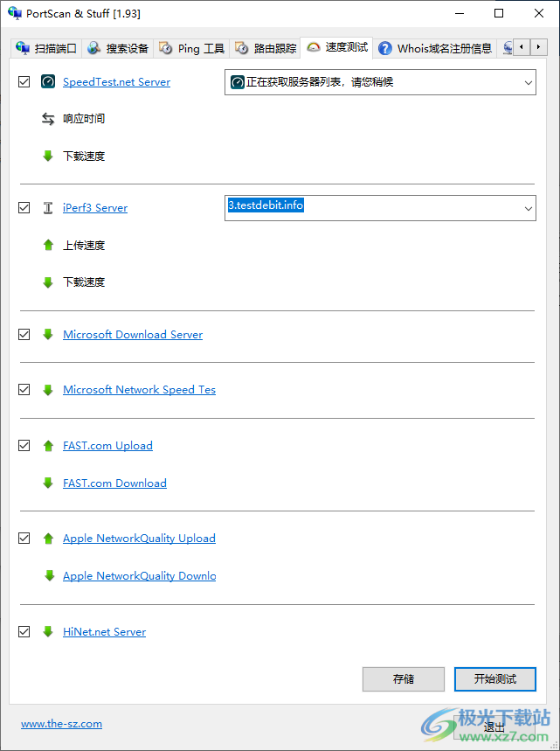Open the Ping 工具 tab
The width and height of the screenshot is (560, 751).
(x=191, y=48)
